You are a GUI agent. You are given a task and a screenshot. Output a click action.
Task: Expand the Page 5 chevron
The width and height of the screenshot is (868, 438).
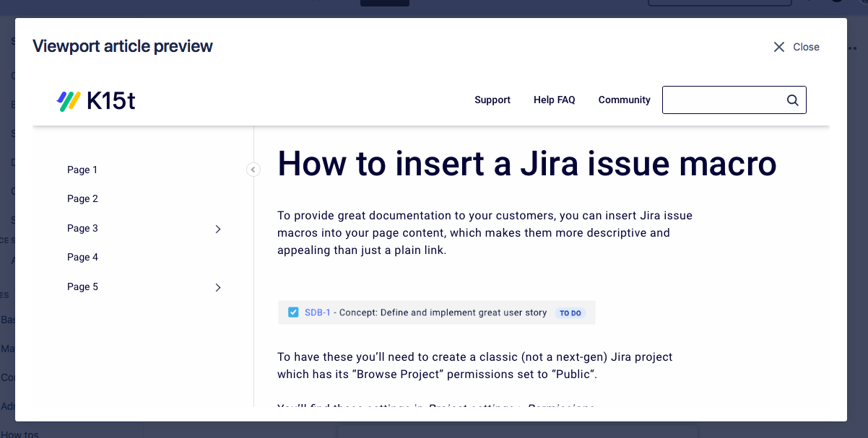(x=218, y=287)
